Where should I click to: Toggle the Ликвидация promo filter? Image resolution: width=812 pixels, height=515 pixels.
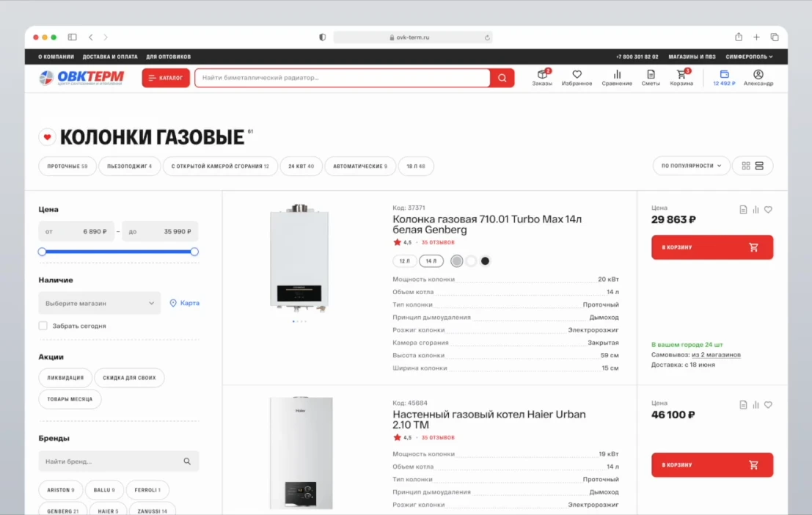pos(65,378)
